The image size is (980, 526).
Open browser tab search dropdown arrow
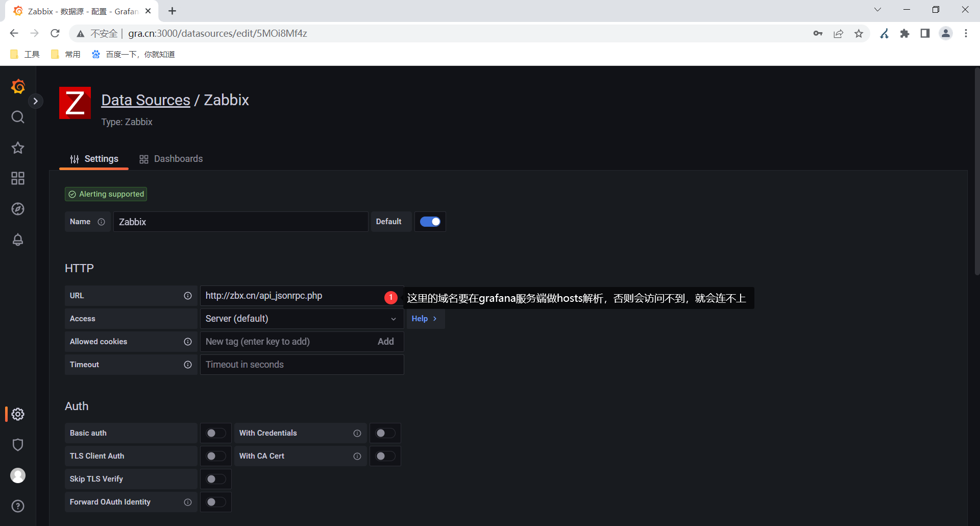pos(877,10)
